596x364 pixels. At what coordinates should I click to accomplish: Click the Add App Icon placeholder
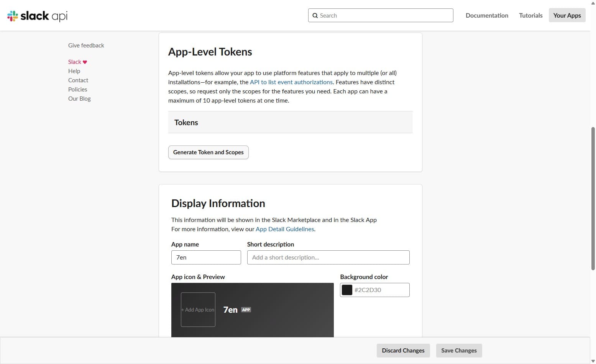(x=198, y=310)
